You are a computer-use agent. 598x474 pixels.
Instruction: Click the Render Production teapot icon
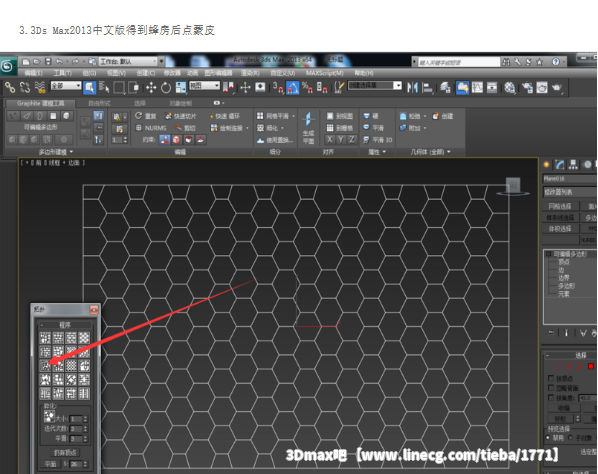click(x=557, y=88)
